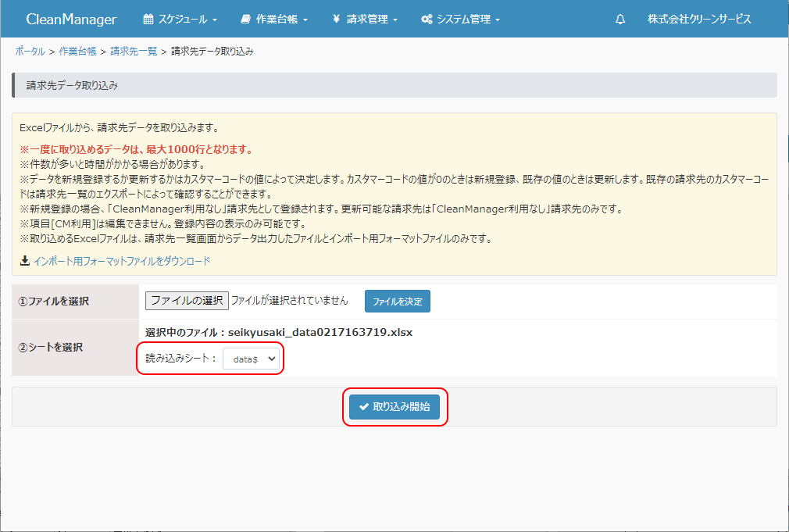This screenshot has height=532, width=789.
Task: Click the yen icon beside 請求管理
Action: point(336,20)
